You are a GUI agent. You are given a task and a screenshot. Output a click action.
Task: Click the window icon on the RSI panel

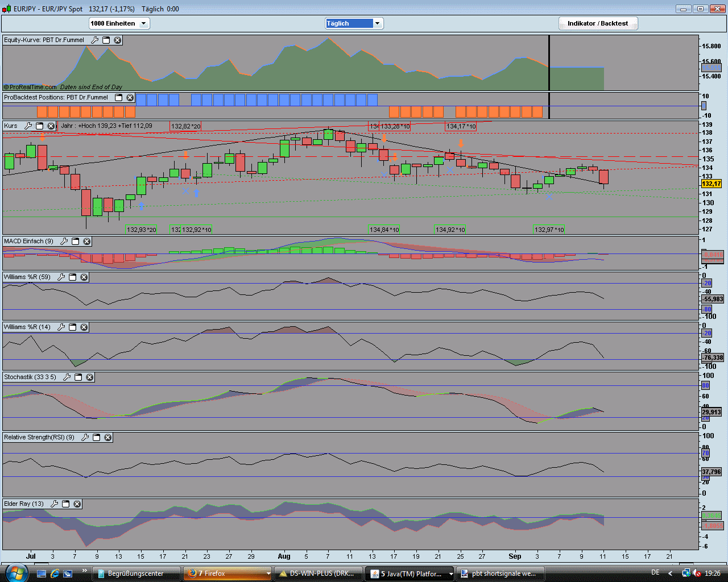[97, 438]
